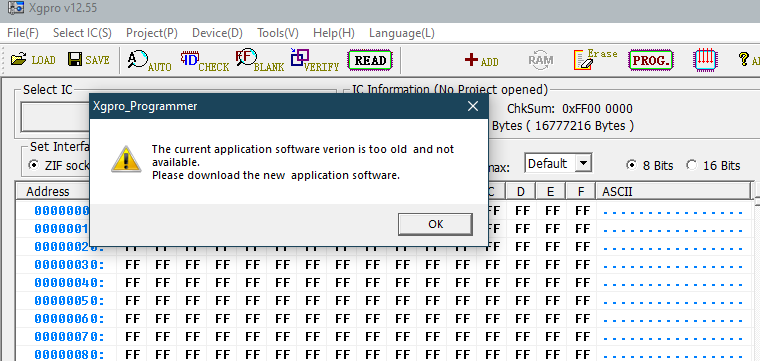This screenshot has height=361, width=760.
Task: Expand the Default dropdown list
Action: point(585,163)
